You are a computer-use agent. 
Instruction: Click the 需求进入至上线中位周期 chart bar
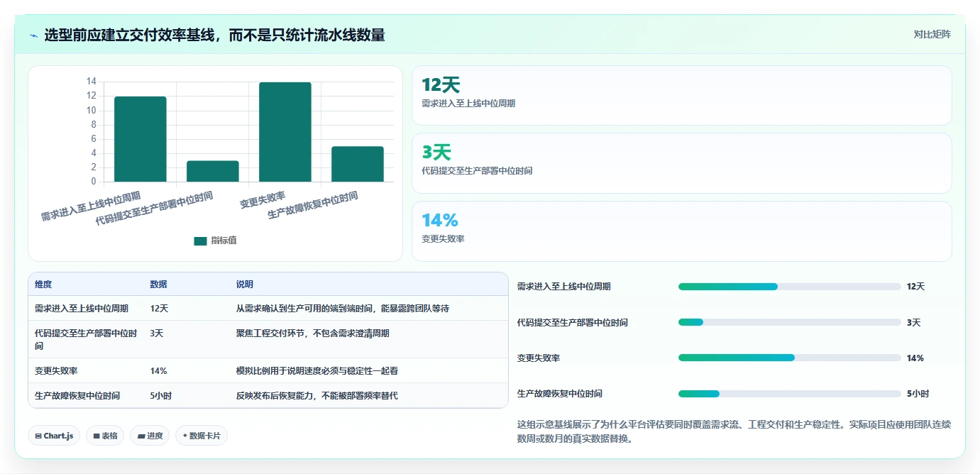141,139
